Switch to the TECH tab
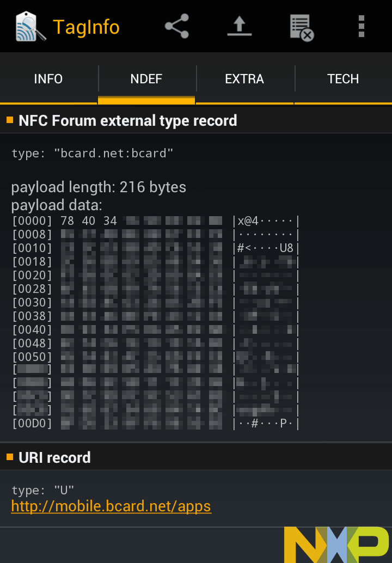 coord(343,79)
